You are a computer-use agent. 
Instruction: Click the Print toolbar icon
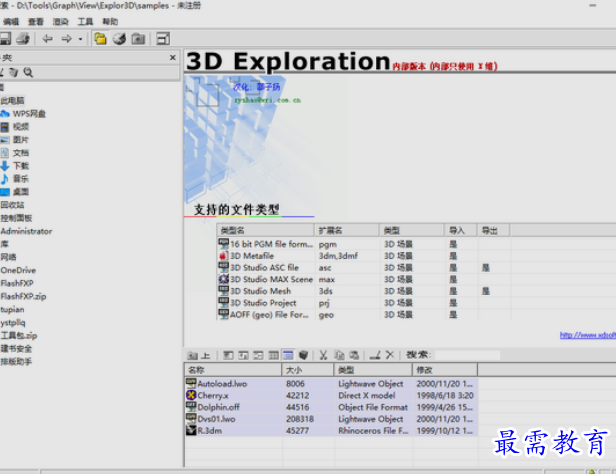23,38
